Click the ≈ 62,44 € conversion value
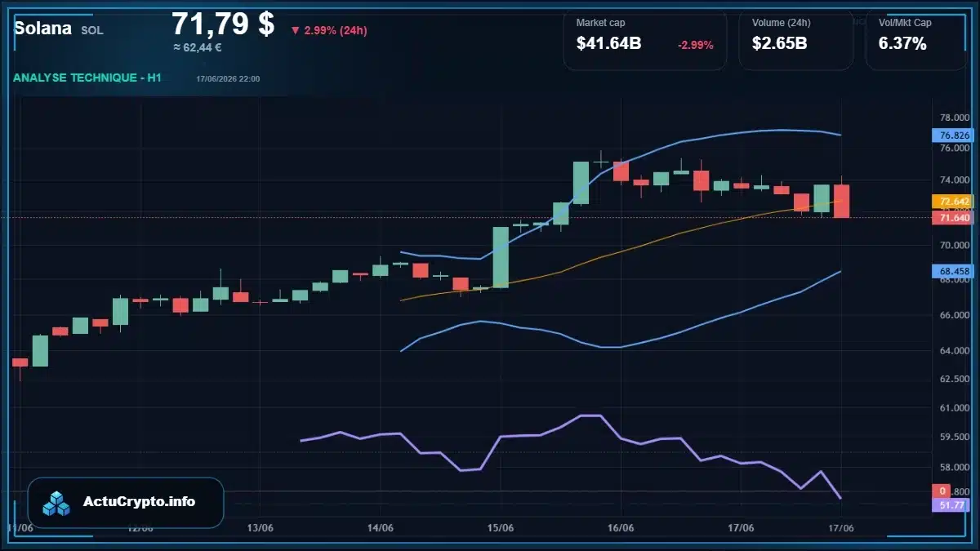This screenshot has height=551, width=980. coord(198,47)
